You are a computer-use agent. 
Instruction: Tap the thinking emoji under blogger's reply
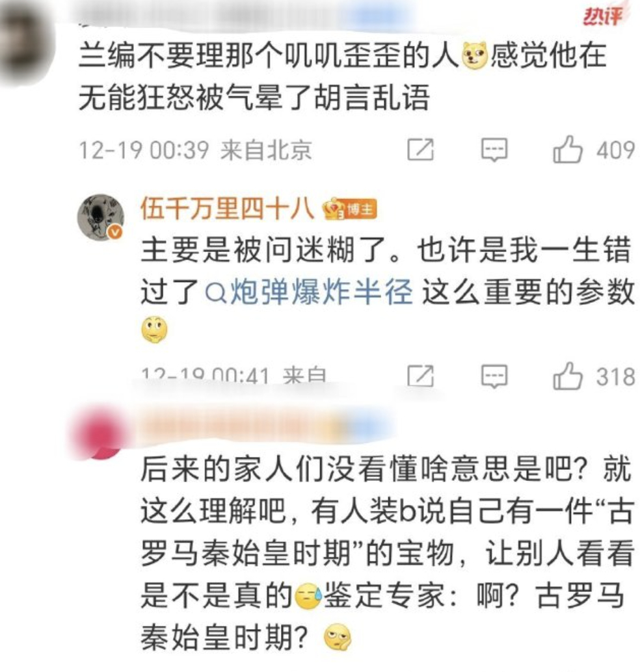point(154,330)
